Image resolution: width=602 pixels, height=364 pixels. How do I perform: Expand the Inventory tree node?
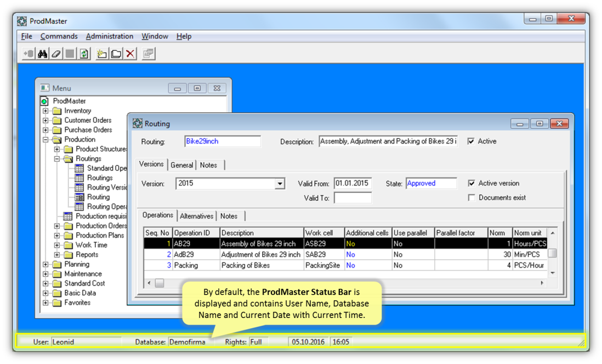pos(46,111)
